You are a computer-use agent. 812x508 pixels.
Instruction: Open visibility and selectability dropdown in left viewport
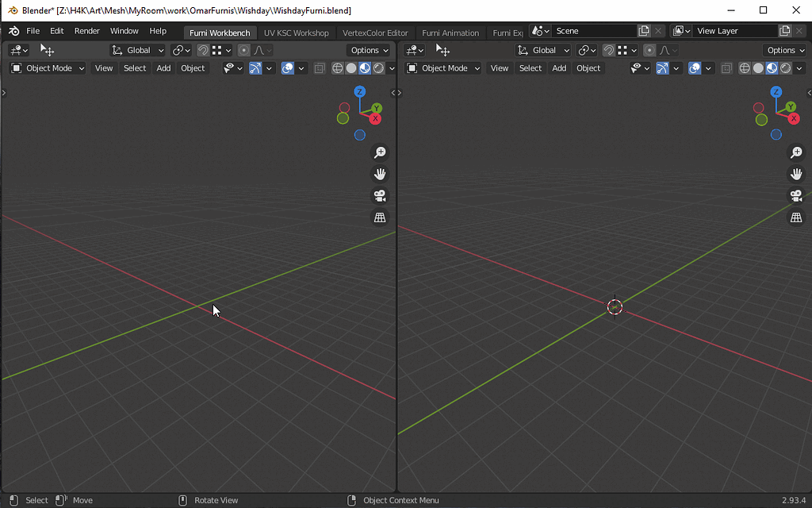232,68
